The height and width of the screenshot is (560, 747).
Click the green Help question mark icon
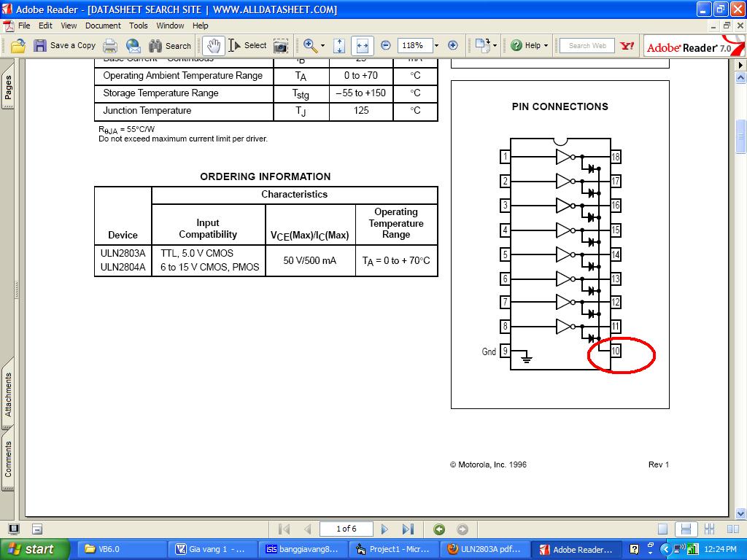click(516, 46)
